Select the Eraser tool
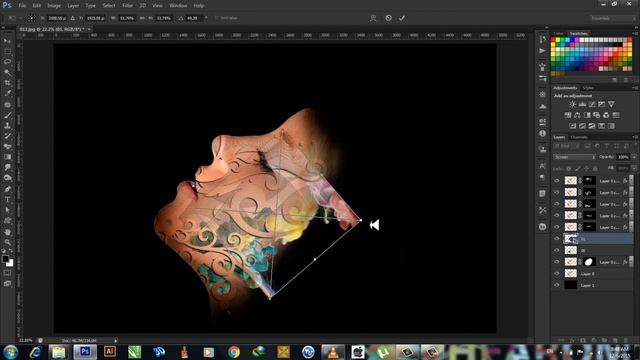640x360 pixels. coord(7,147)
